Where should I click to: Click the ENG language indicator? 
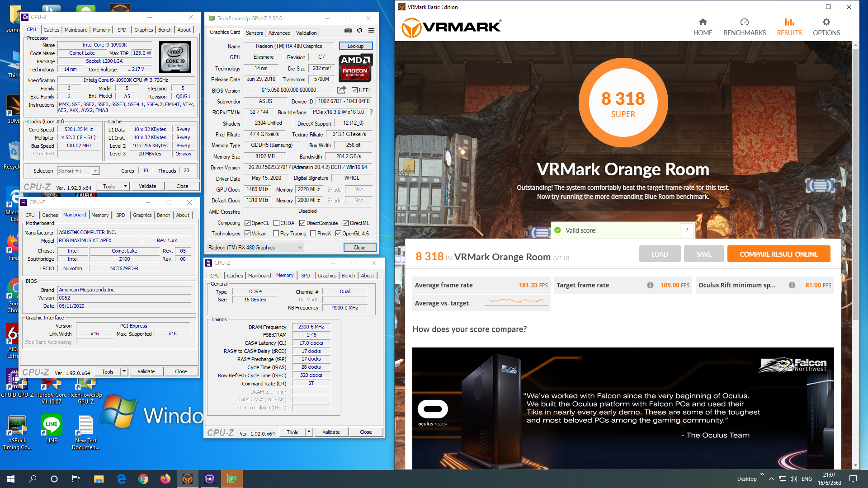click(x=807, y=479)
